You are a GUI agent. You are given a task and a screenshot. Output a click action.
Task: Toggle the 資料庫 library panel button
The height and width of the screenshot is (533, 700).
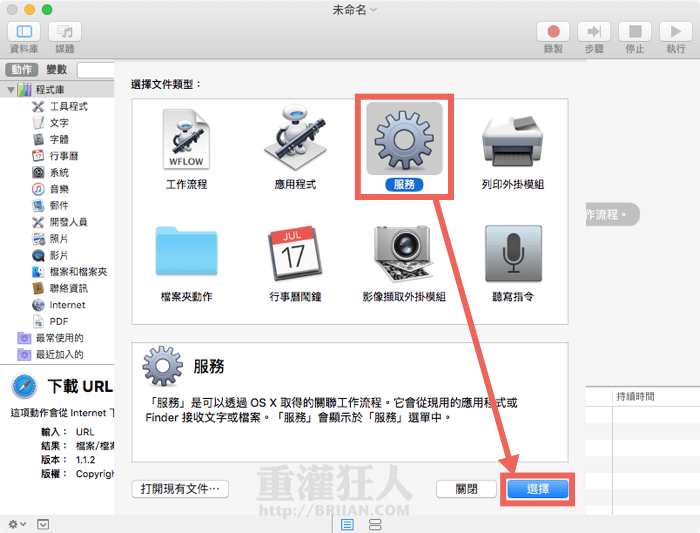click(x=25, y=32)
